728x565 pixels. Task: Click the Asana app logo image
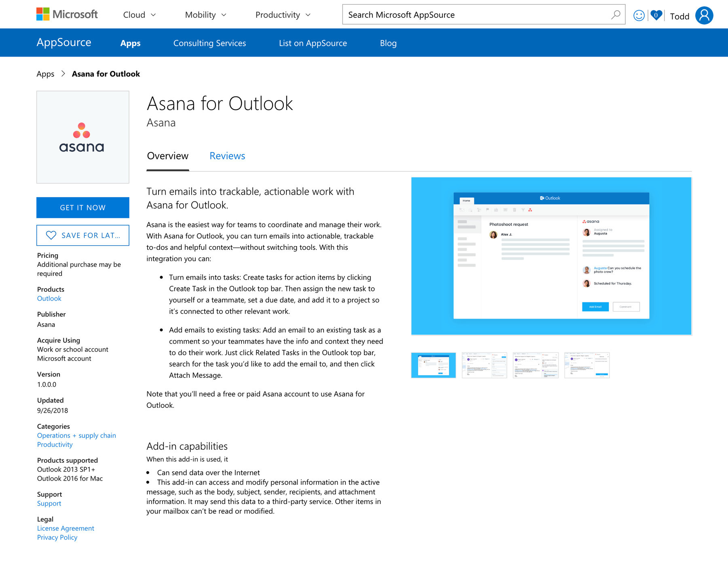(83, 137)
